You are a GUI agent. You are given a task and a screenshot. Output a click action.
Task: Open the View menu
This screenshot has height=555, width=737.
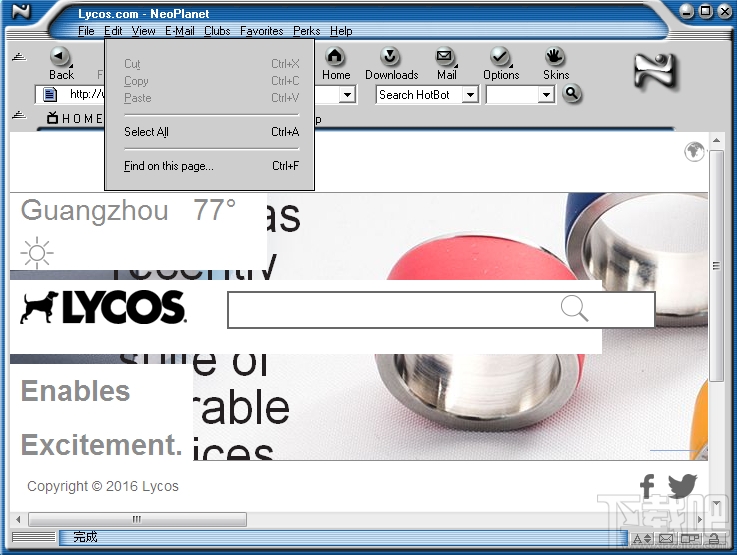(143, 31)
